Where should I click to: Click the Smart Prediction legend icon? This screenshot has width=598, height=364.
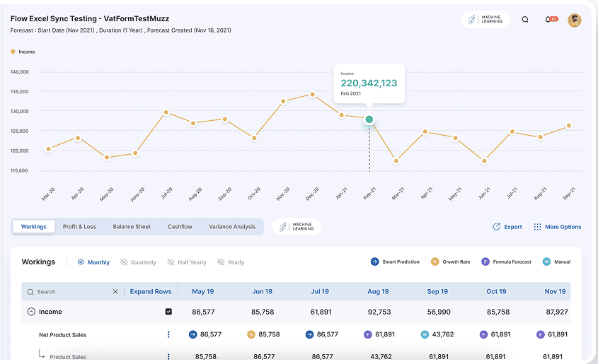pyautogui.click(x=374, y=262)
